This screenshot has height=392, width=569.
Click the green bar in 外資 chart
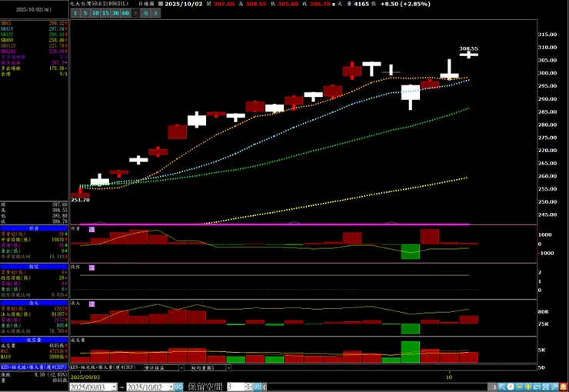click(411, 251)
